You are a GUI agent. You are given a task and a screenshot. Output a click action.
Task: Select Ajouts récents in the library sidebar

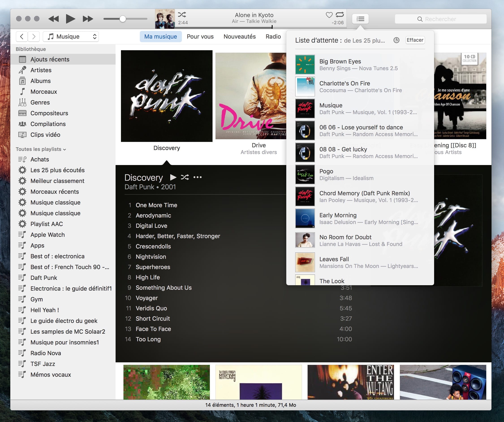(x=63, y=59)
